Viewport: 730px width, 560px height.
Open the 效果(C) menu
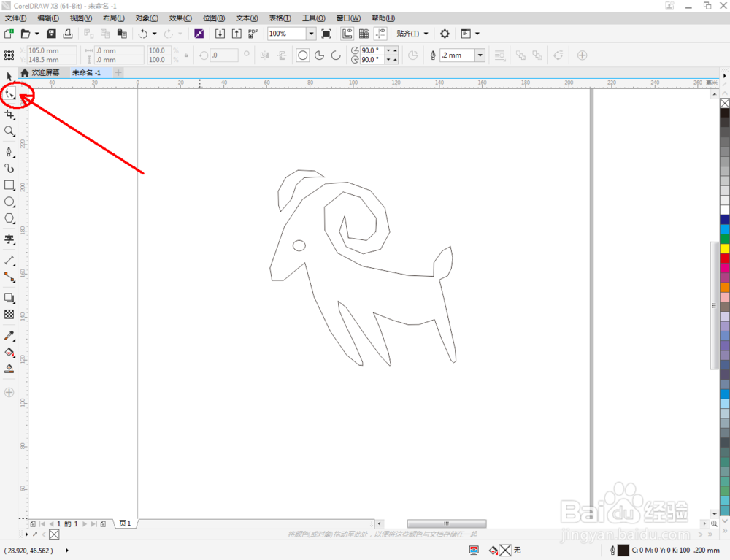[x=180, y=18]
